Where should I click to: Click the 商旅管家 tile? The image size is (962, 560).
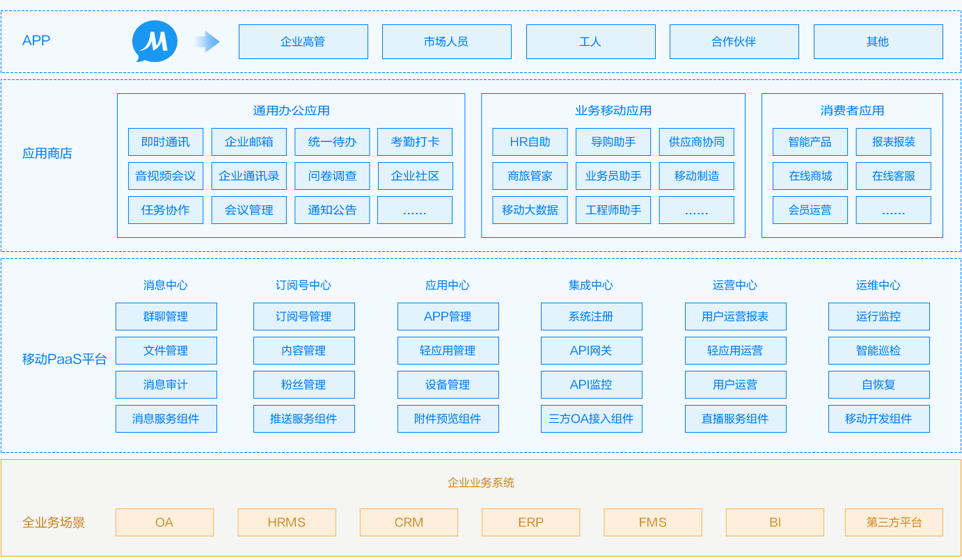530,176
